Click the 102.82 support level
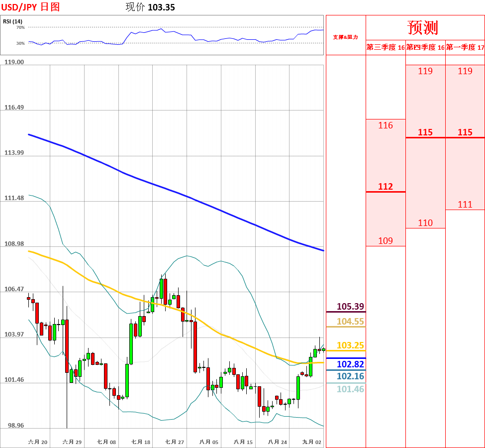This screenshot has height=448, width=485. 350,364
